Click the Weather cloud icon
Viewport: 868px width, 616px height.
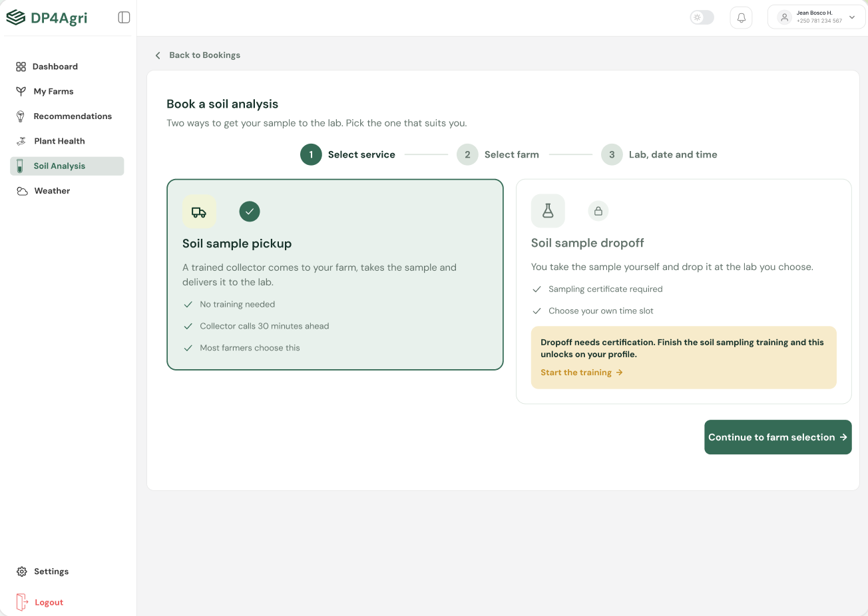[x=22, y=191]
